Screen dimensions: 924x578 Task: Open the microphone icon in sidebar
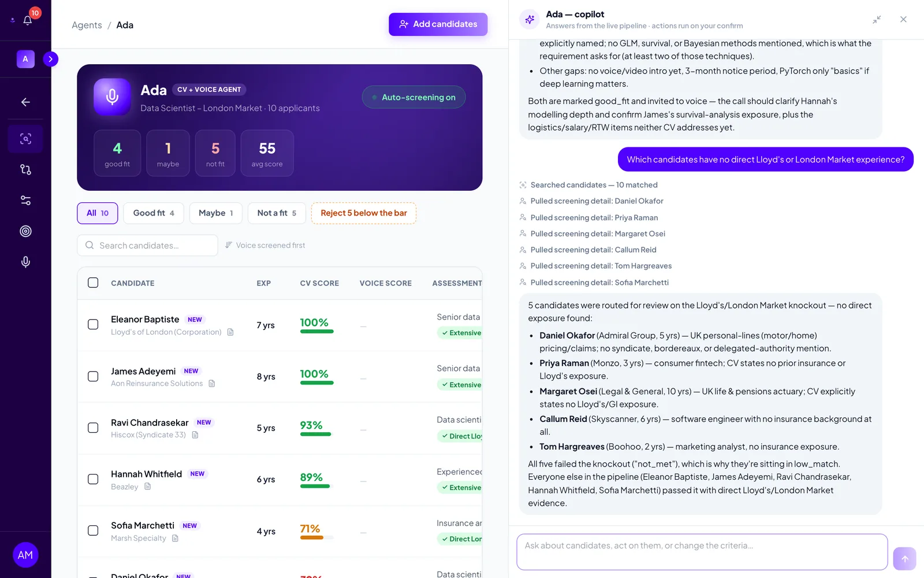tap(25, 262)
